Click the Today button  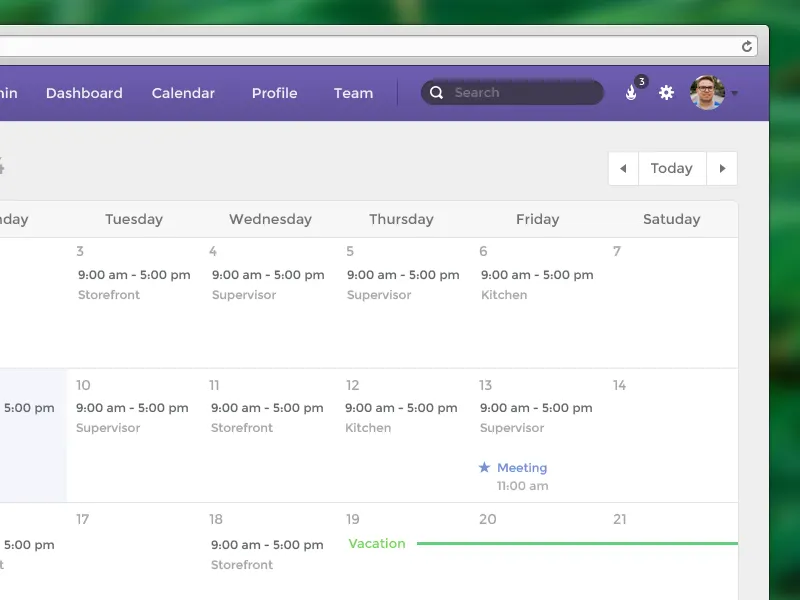click(x=671, y=168)
